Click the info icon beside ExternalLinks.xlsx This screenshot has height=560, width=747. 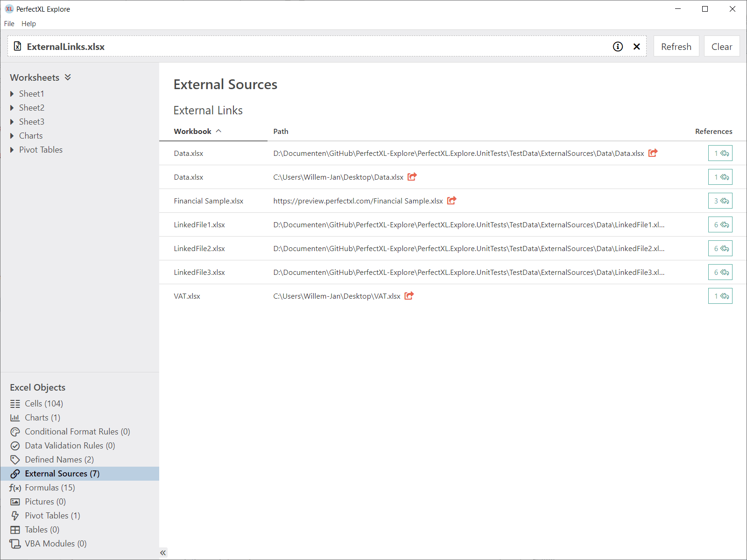point(618,47)
